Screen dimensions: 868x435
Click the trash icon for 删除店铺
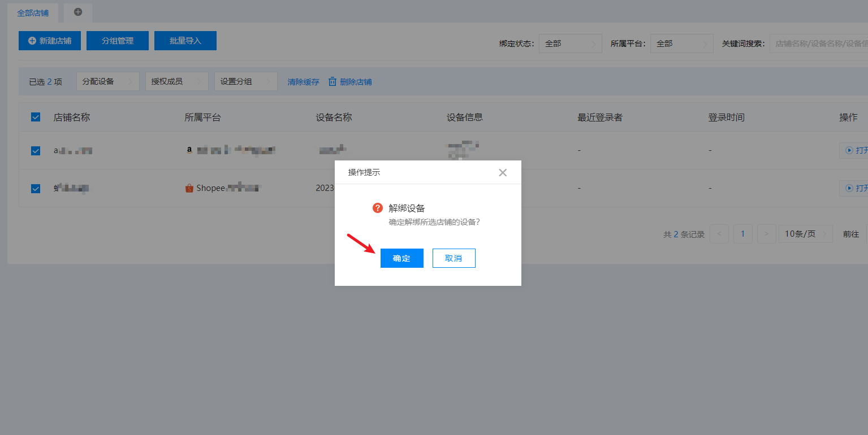click(x=332, y=81)
